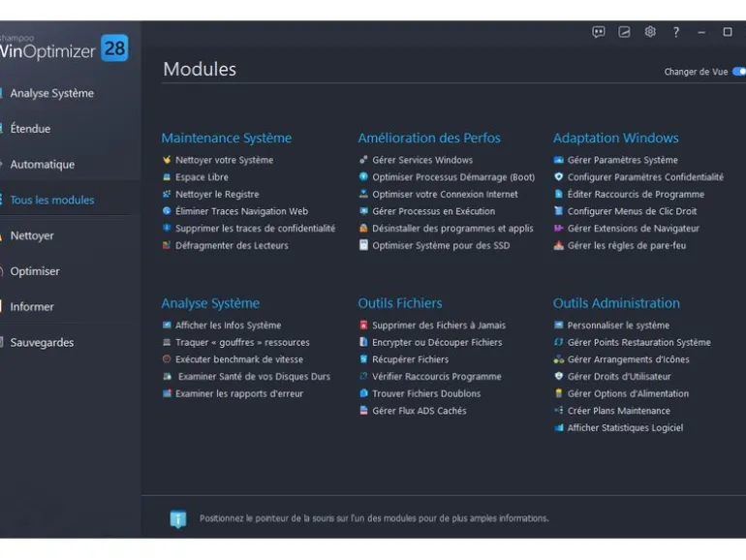This screenshot has height=560, width=746.
Task: Click the globe icon beside Éliminer Traces Navigation Web
Action: click(167, 211)
